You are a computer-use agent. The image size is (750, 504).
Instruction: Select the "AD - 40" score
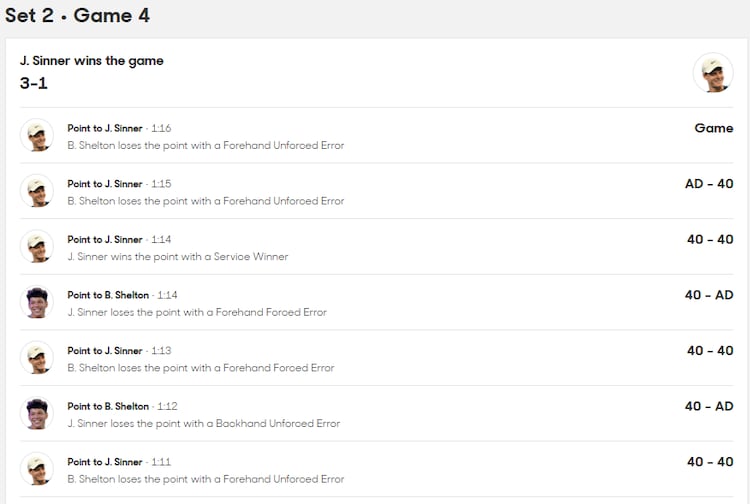coord(709,184)
